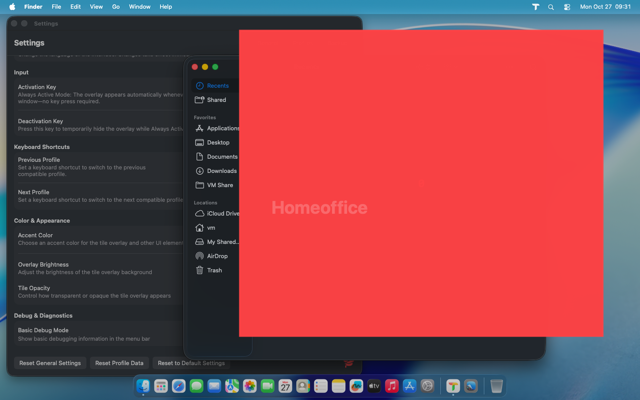Screen dimensions: 640x400
Task: Click the T app icon in menu bar
Action: pos(536,7)
